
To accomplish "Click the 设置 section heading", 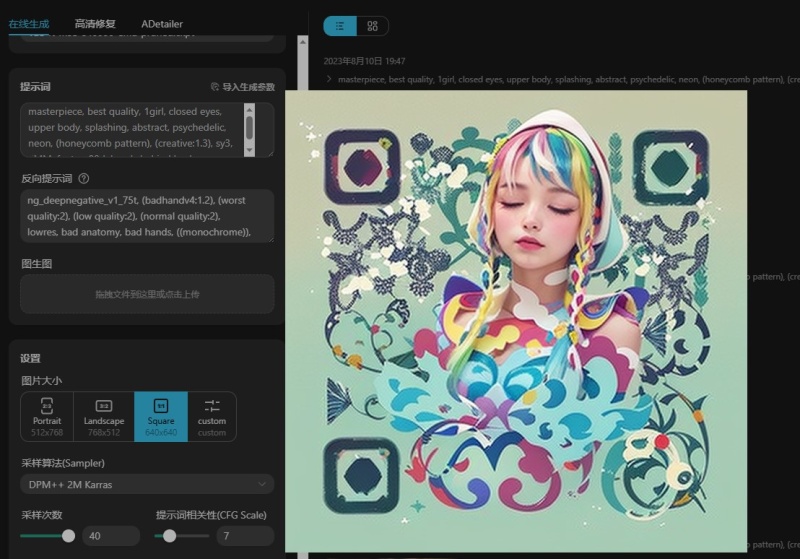I will [30, 358].
